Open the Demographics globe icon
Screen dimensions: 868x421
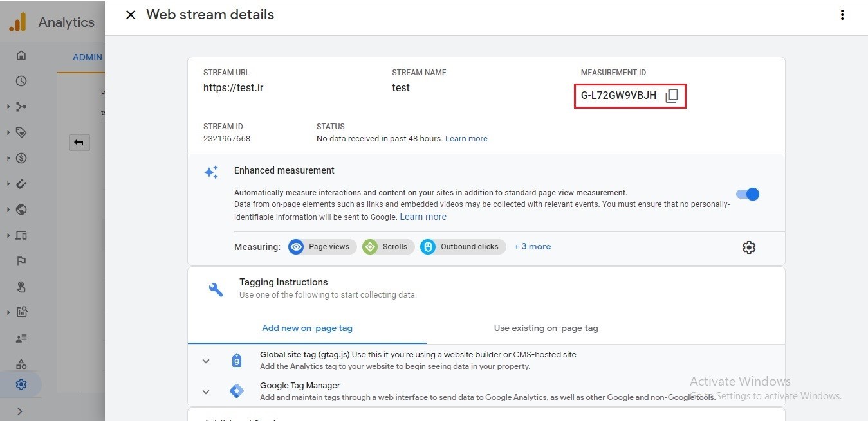tap(21, 210)
